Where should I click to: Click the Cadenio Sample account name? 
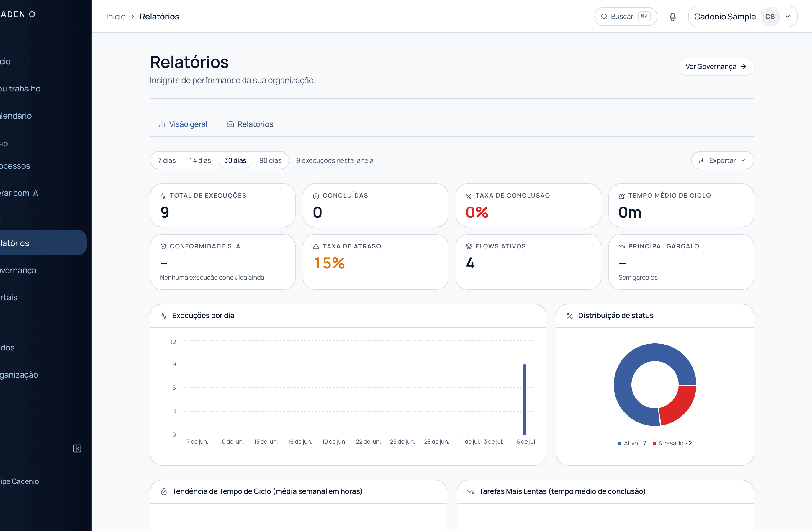coord(725,17)
